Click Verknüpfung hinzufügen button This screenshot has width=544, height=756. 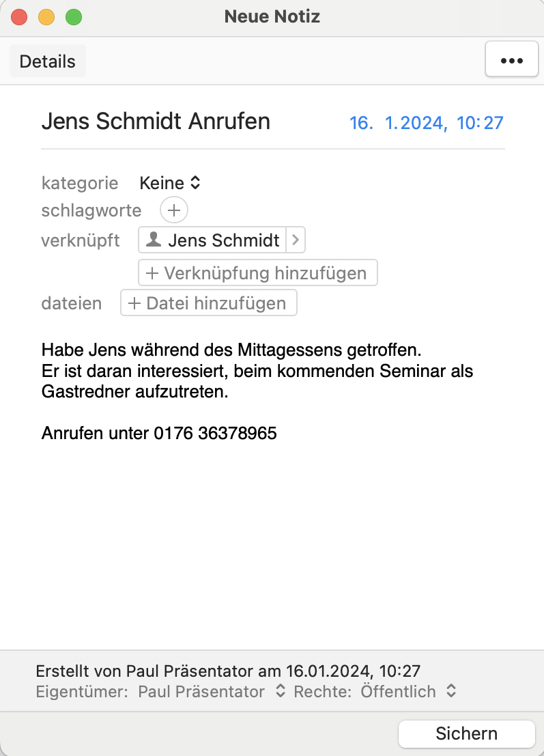point(257,273)
